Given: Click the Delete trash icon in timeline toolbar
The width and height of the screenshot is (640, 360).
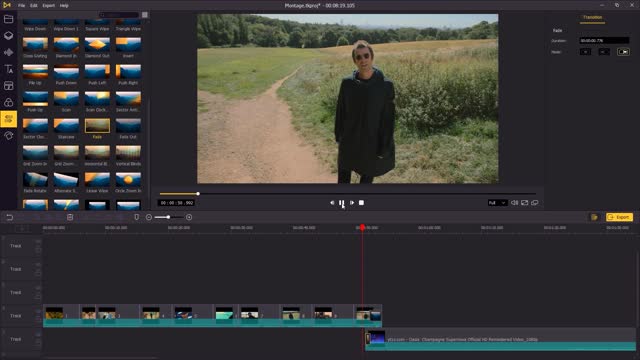Looking at the screenshot, I should point(70,218).
